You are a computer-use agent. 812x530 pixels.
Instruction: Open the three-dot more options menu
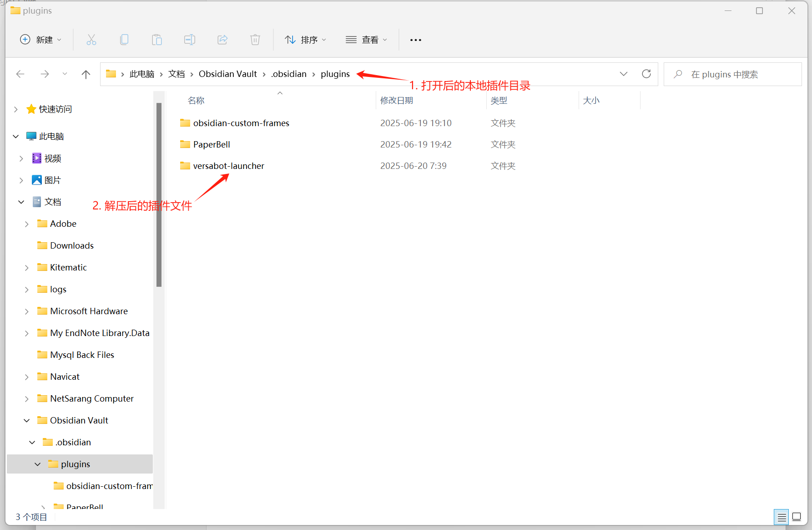pyautogui.click(x=415, y=40)
